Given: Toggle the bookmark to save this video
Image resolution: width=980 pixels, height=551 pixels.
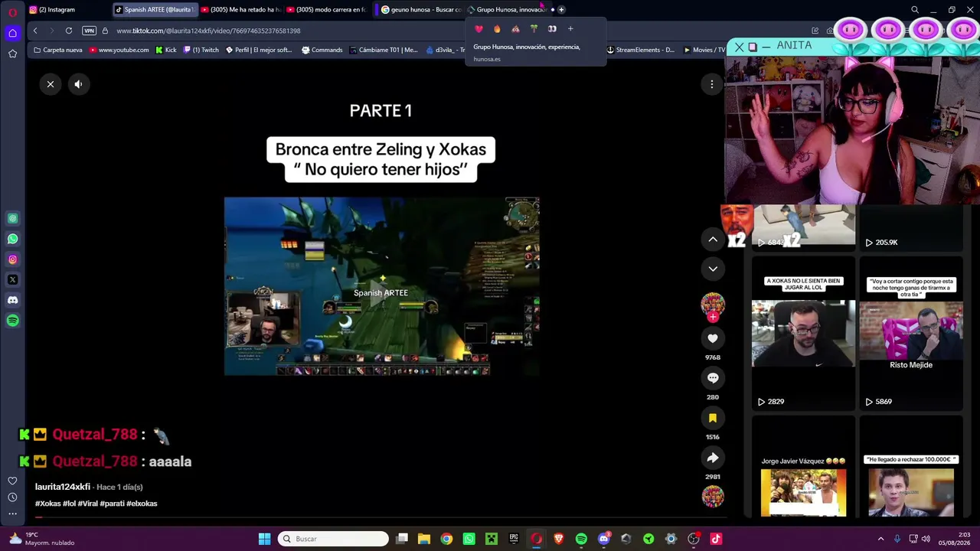Looking at the screenshot, I should 713,418.
